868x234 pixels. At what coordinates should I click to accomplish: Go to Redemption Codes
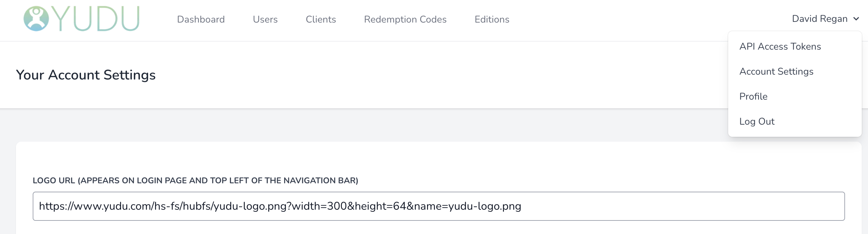pyautogui.click(x=405, y=19)
